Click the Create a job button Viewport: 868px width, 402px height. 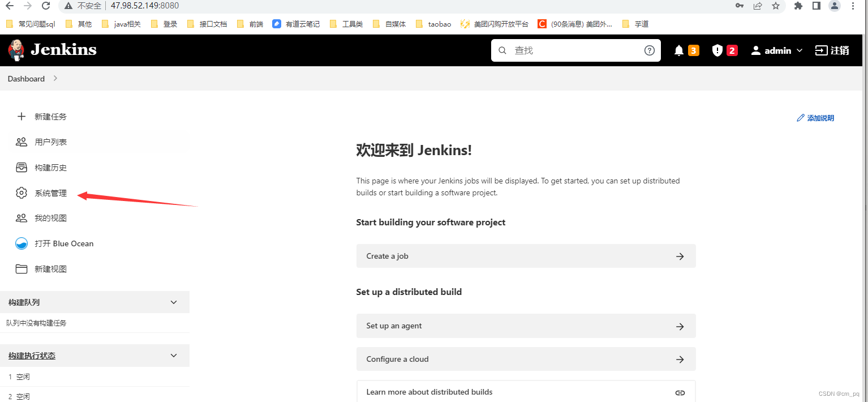[x=526, y=256]
